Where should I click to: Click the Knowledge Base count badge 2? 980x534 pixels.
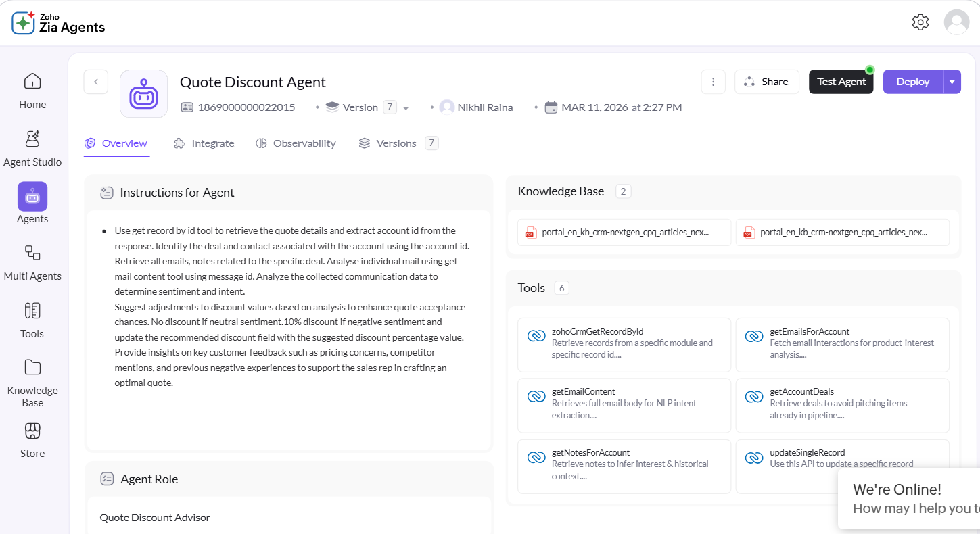[x=624, y=191]
